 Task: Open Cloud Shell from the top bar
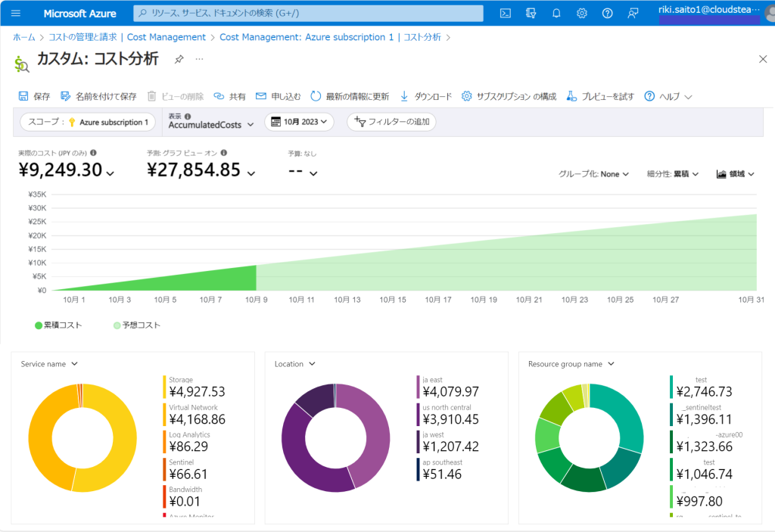505,12
